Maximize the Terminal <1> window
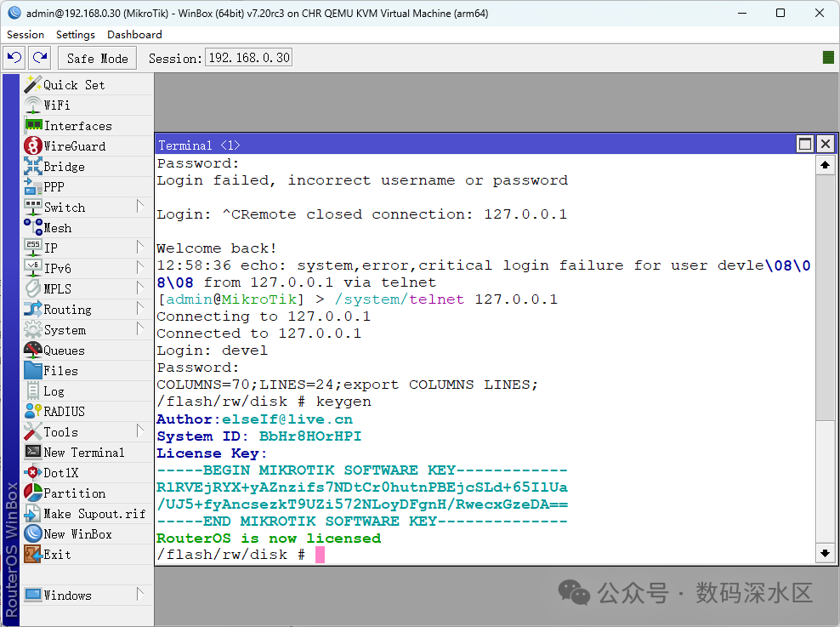Viewport: 840px width, 627px height. (805, 144)
